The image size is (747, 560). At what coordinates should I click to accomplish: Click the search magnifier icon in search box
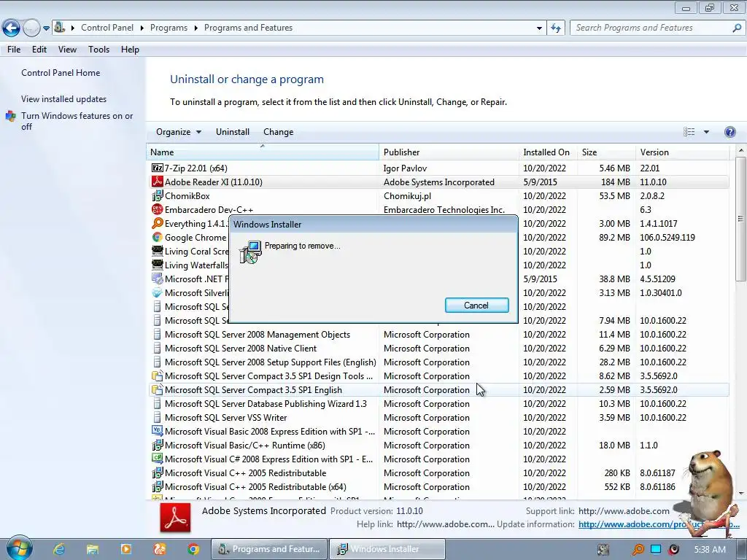click(737, 28)
